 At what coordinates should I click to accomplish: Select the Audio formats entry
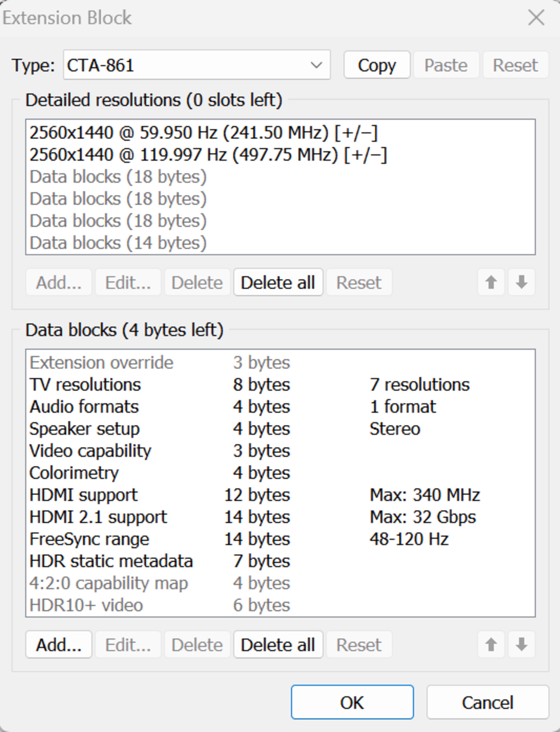(84, 407)
